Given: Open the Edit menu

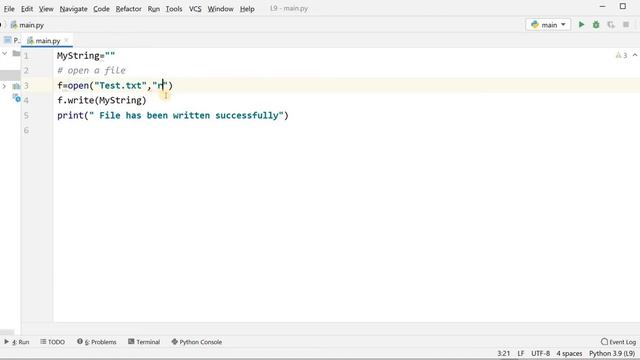Looking at the screenshot, I should point(27,9).
